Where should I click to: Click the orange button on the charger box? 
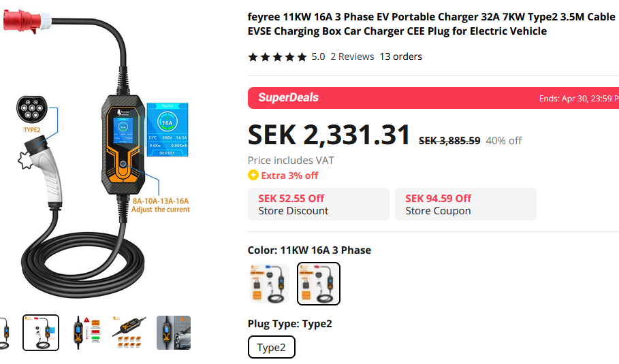[x=123, y=166]
